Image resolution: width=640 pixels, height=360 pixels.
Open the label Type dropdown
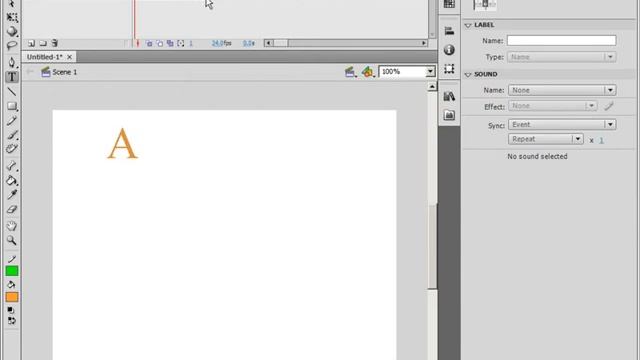tap(562, 57)
